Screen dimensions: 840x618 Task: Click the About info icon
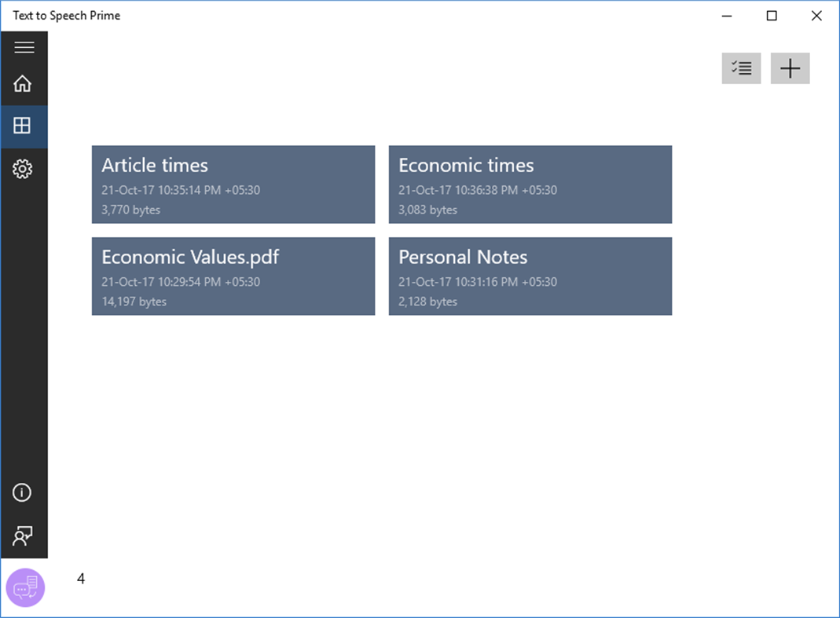click(x=24, y=492)
